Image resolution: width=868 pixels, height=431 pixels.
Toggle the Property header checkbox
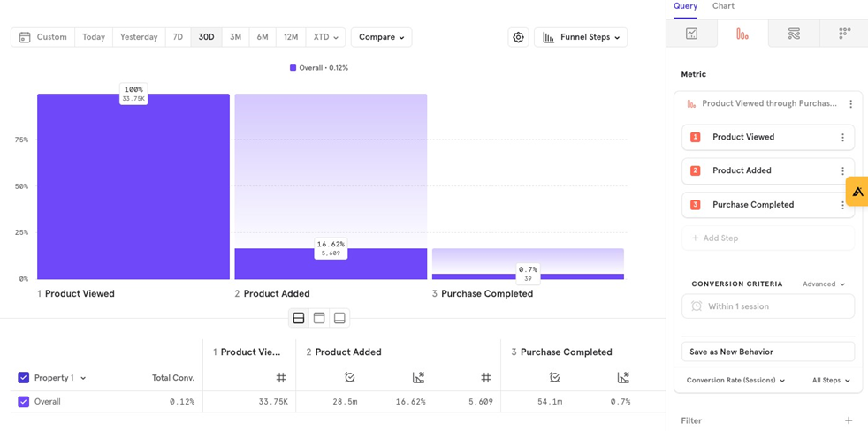pyautogui.click(x=24, y=378)
